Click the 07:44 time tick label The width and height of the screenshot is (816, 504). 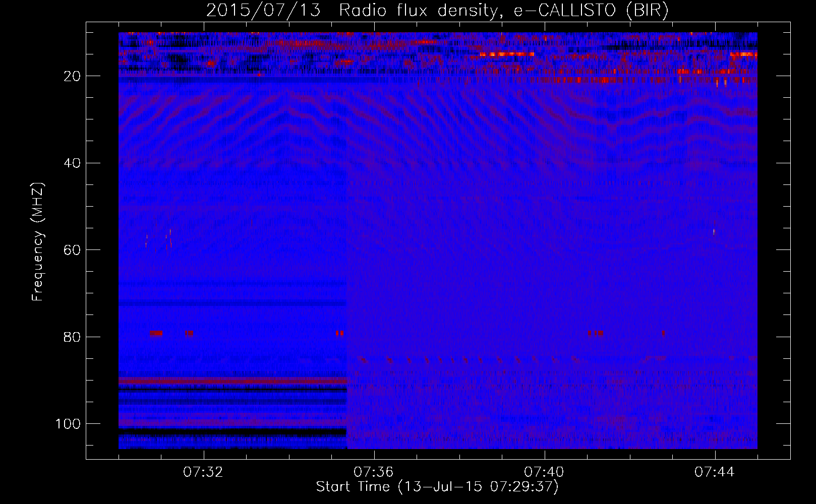715,472
